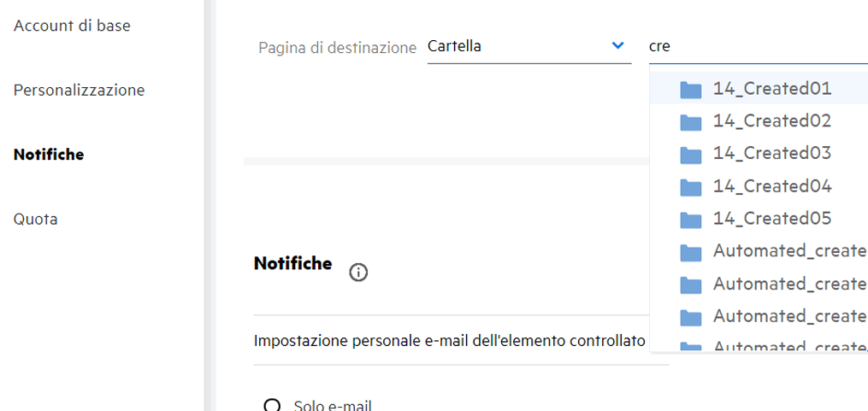Screen dimensions: 868x411
Task: Select the 14_Created05 suggestion
Action: [x=772, y=219]
